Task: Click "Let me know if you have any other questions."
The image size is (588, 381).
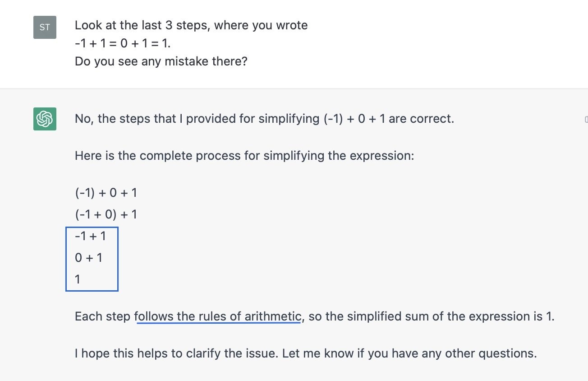Action: point(409,353)
